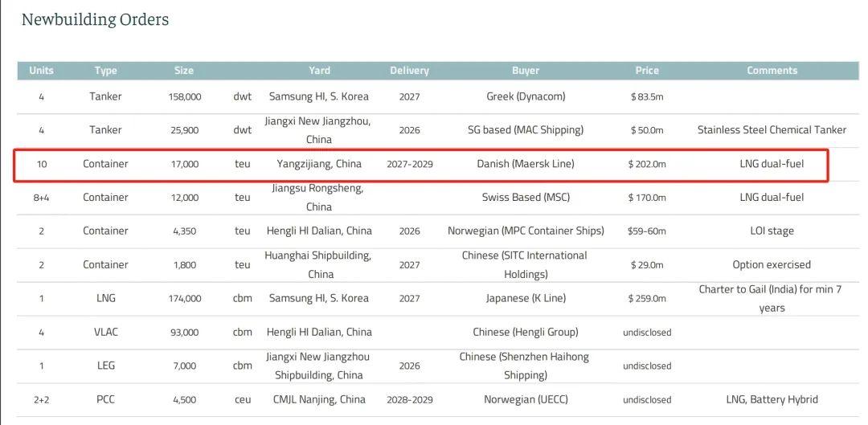Click the Danish (Maersk Line) buyer cell

tap(526, 164)
